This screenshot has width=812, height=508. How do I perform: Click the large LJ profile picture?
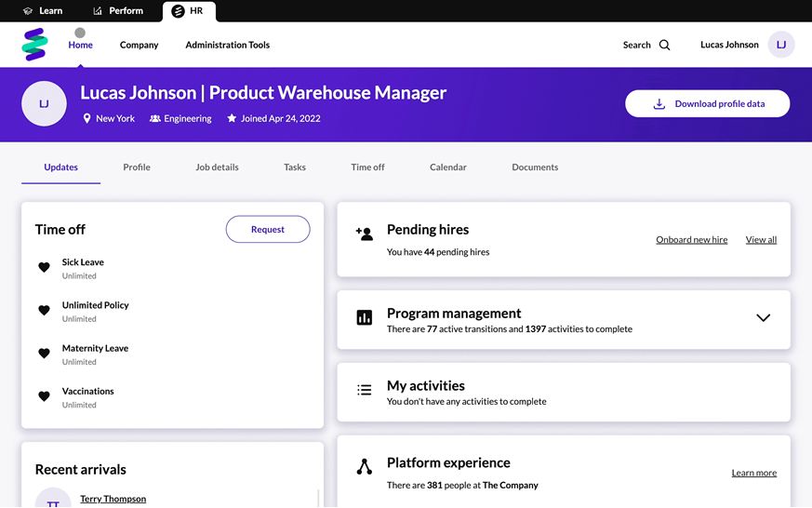[44, 104]
